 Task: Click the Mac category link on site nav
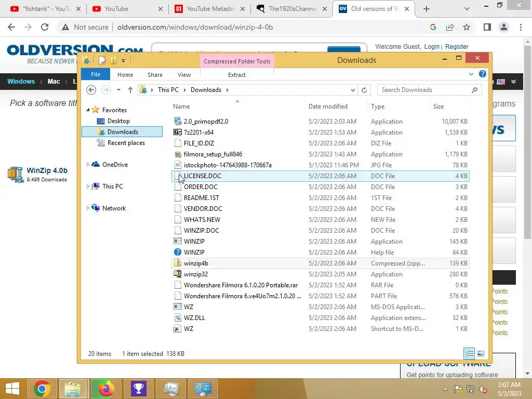pyautogui.click(x=54, y=82)
